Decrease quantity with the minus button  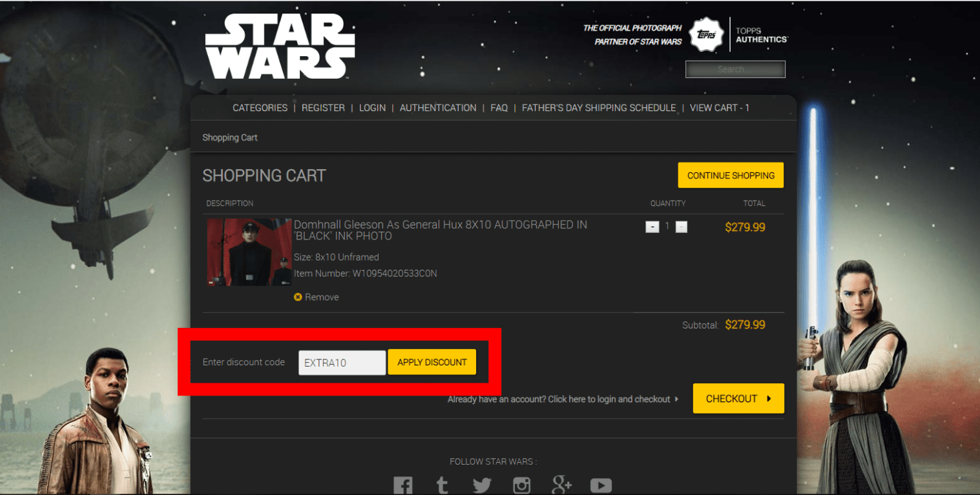[682, 227]
